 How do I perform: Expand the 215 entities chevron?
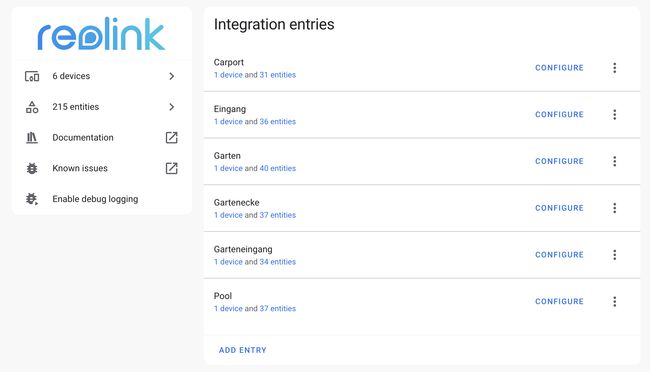coord(172,107)
